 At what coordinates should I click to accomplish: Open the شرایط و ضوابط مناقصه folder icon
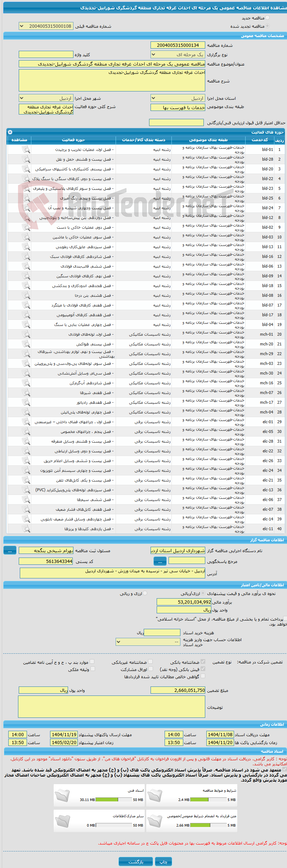(155, 795)
